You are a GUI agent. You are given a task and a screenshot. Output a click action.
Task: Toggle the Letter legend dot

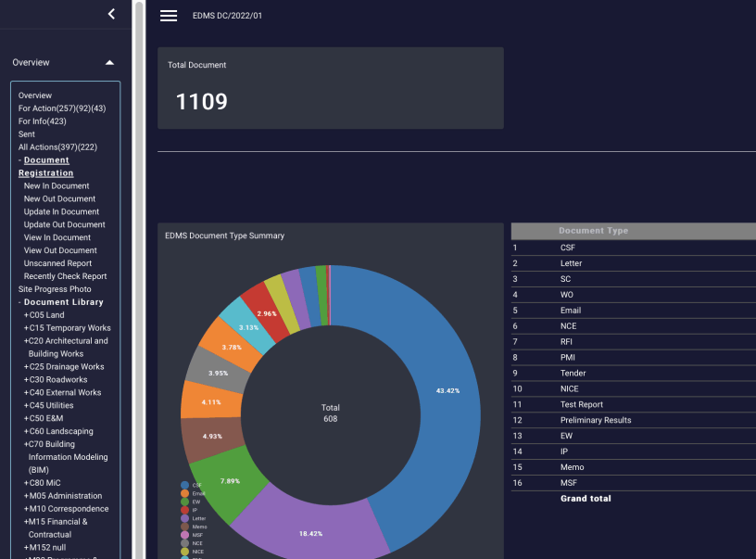(185, 518)
